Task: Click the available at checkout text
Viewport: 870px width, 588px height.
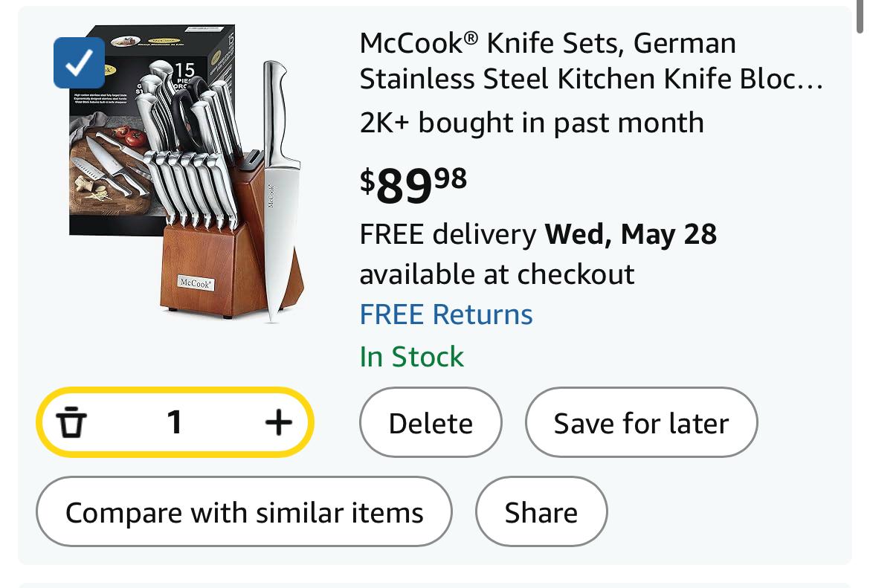Action: [497, 274]
